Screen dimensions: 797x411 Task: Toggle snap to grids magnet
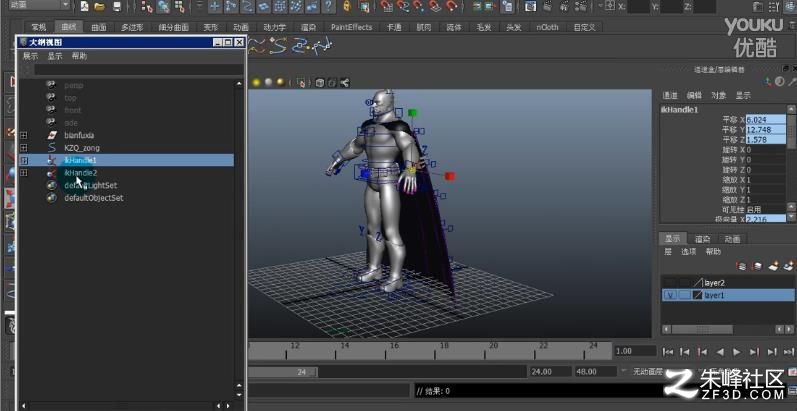tap(386, 6)
